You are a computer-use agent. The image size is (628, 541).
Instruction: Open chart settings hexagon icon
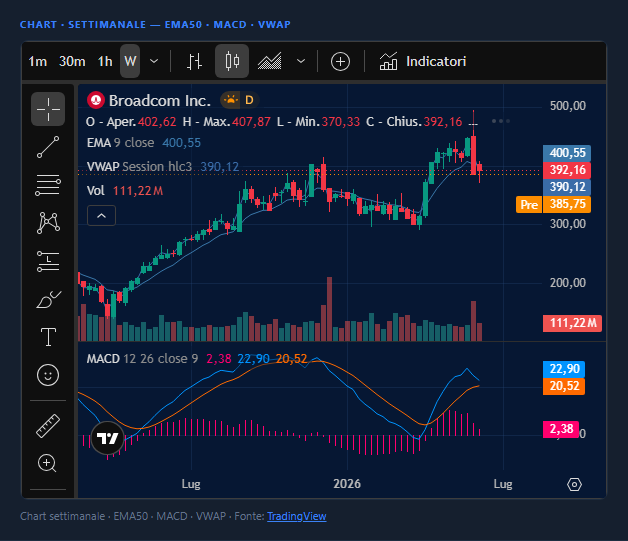pyautogui.click(x=574, y=485)
